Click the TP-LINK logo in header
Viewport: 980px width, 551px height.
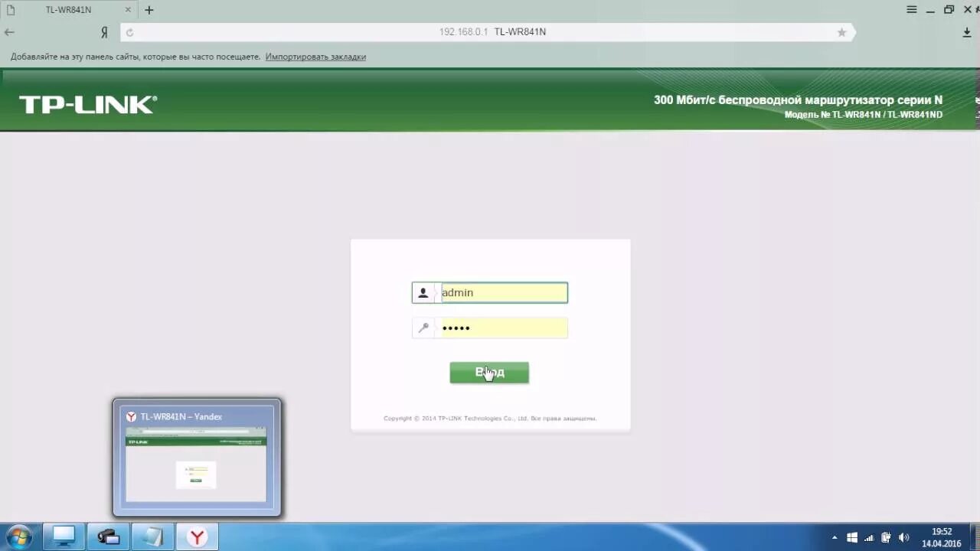coord(88,105)
